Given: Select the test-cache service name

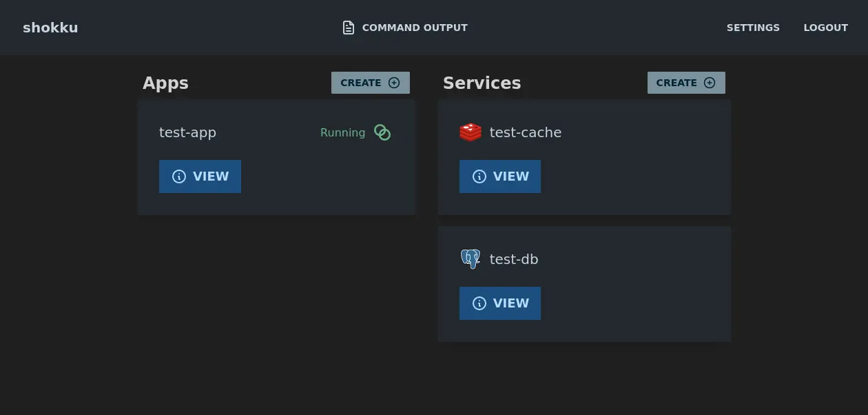Looking at the screenshot, I should tap(525, 132).
